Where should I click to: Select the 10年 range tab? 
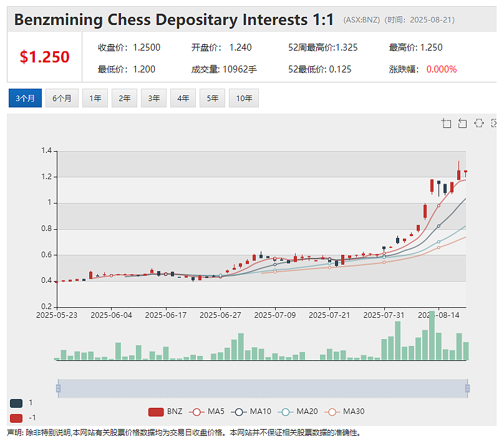(244, 98)
